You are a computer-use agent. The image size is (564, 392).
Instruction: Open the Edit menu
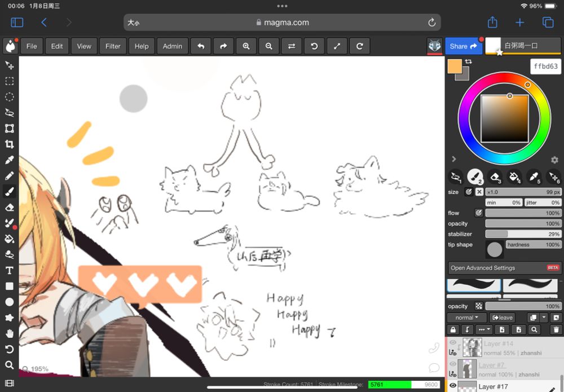click(x=57, y=46)
